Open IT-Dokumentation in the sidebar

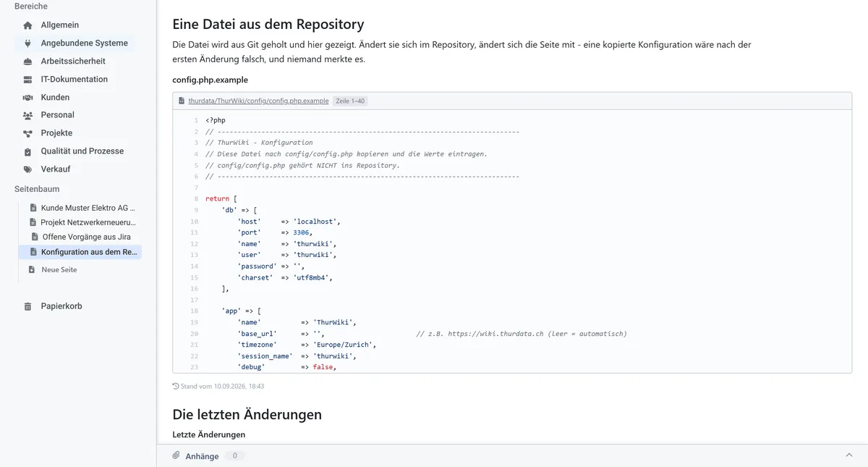pyautogui.click(x=75, y=80)
